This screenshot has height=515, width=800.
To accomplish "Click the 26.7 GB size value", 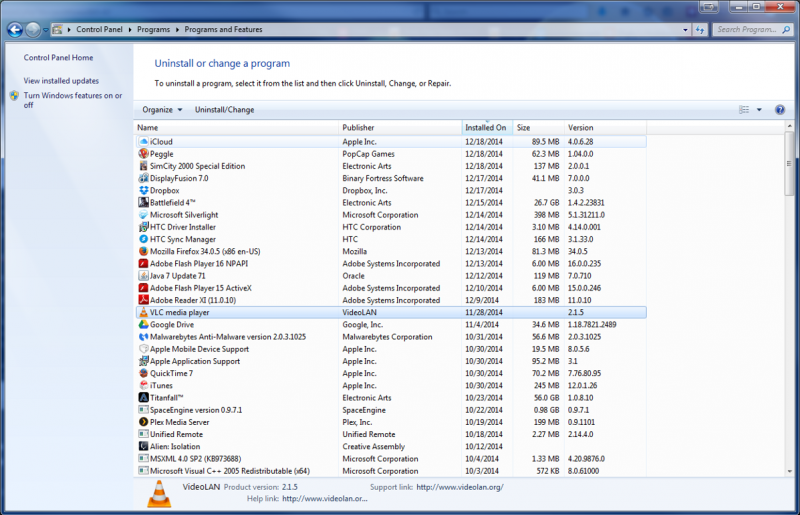I will pos(546,203).
